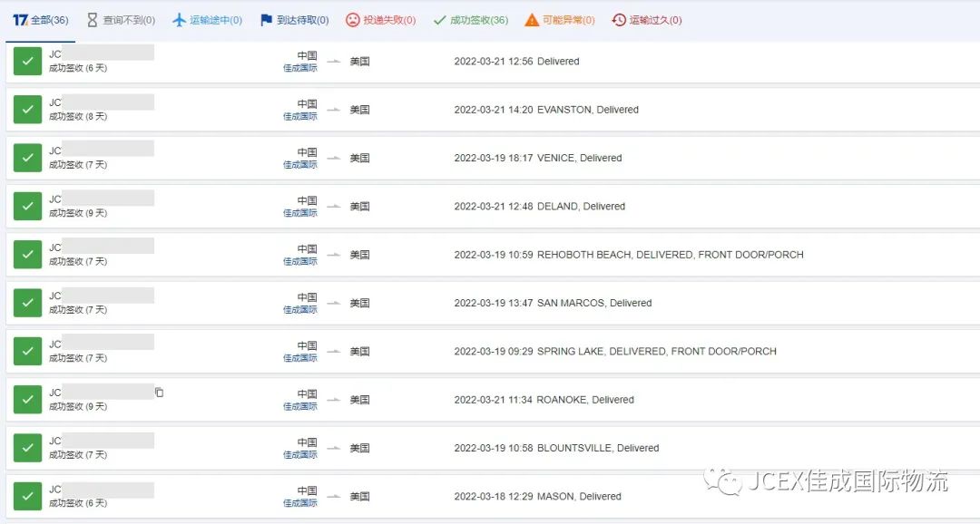Click the clock icon for 运输过久
Image resolution: width=980 pixels, height=524 pixels.
[619, 20]
